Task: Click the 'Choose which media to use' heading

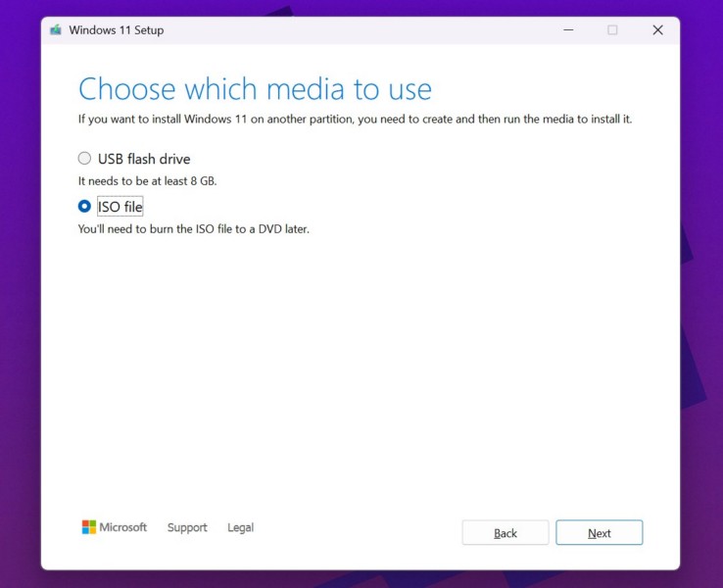Action: tap(255, 88)
